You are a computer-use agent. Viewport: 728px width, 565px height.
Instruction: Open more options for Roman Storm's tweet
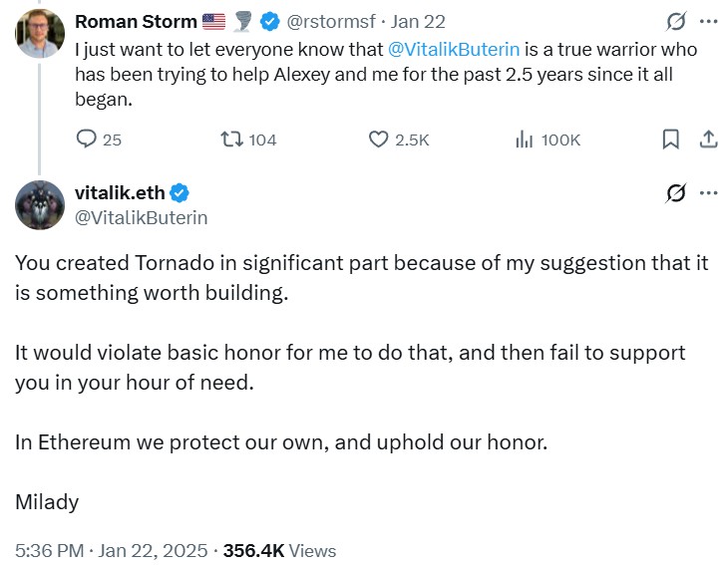(708, 21)
